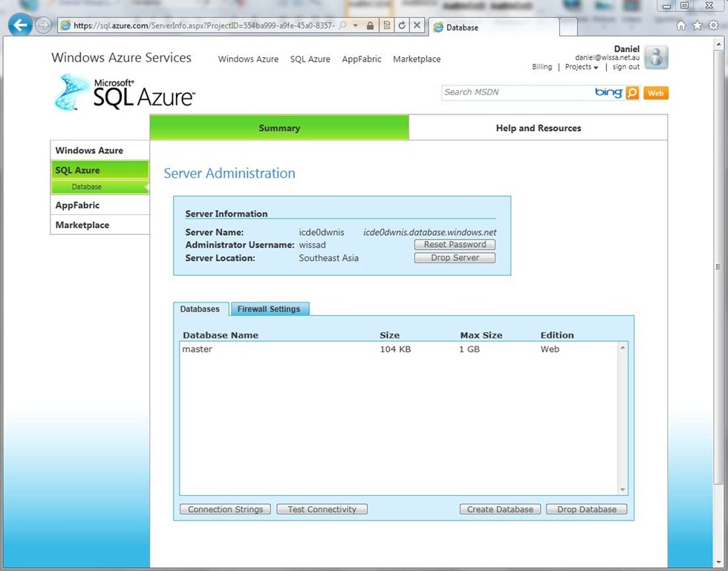Click the page vertical scrollbar thumb
The height and width of the screenshot is (571, 728).
pos(718,267)
